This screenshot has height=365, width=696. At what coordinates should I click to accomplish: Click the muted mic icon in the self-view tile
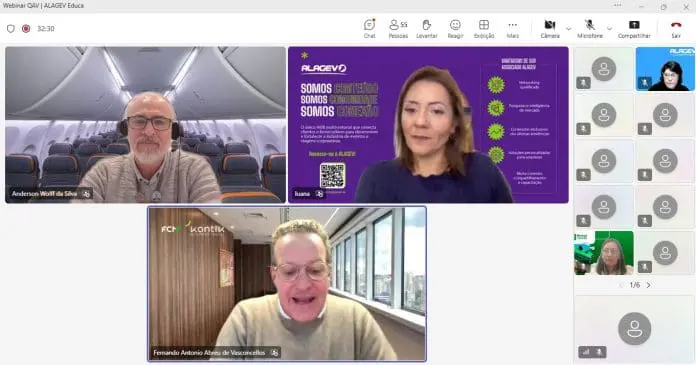(599, 352)
